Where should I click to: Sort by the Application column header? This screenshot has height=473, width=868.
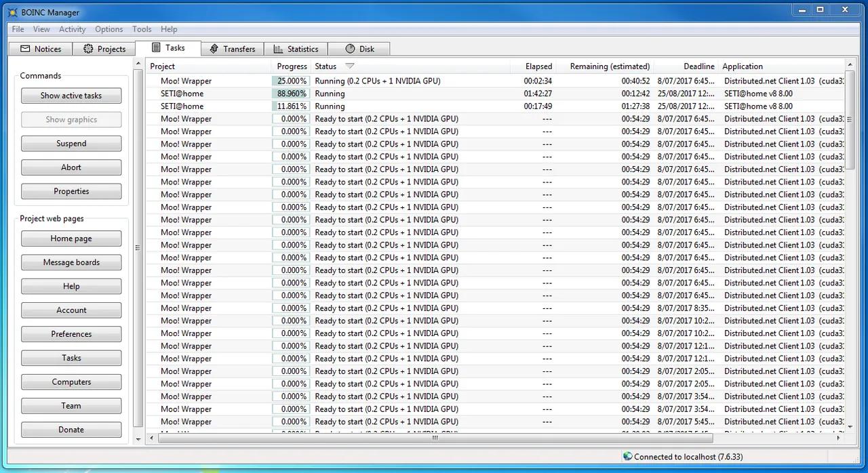781,66
